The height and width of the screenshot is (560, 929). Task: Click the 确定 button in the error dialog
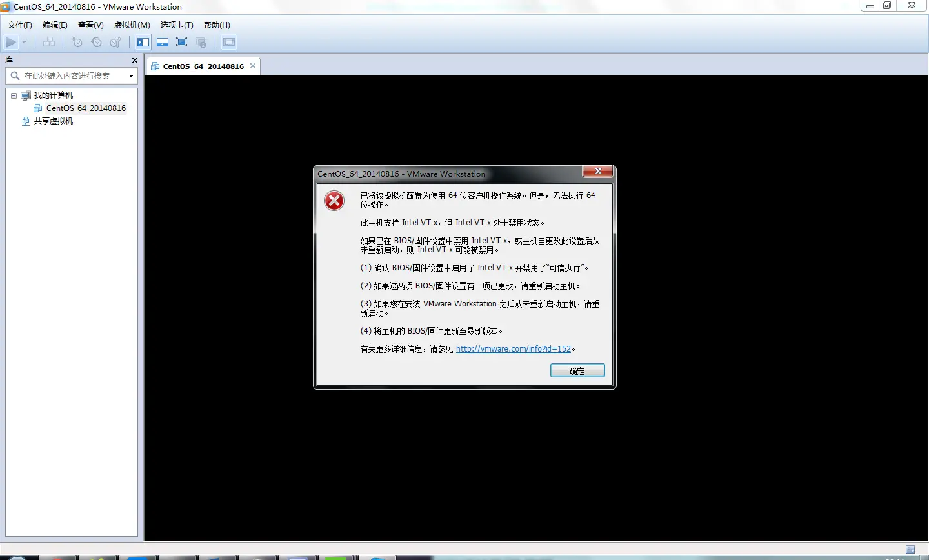point(577,371)
